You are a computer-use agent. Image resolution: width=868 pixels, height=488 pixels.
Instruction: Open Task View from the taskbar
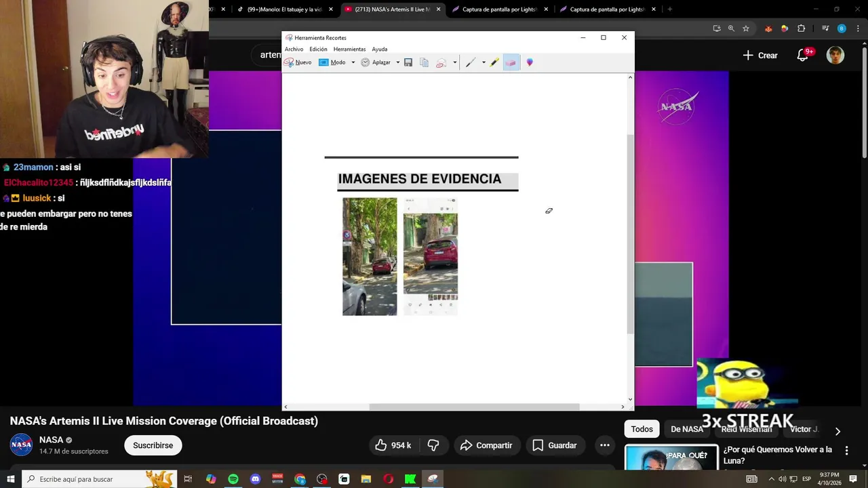coord(188,479)
